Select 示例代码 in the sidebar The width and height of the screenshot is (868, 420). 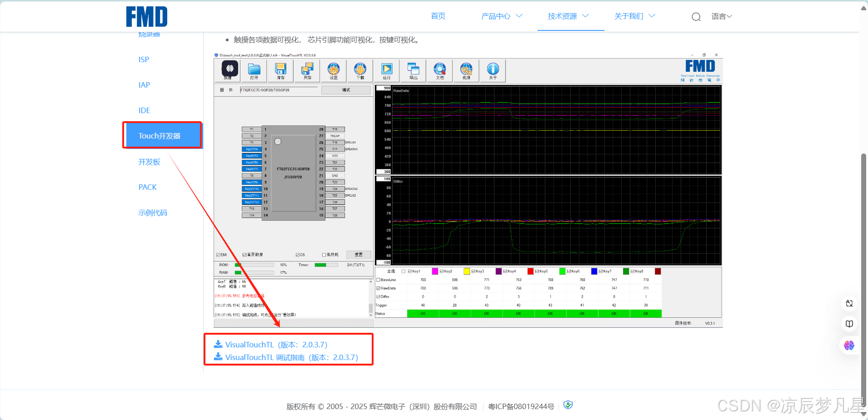(x=153, y=212)
